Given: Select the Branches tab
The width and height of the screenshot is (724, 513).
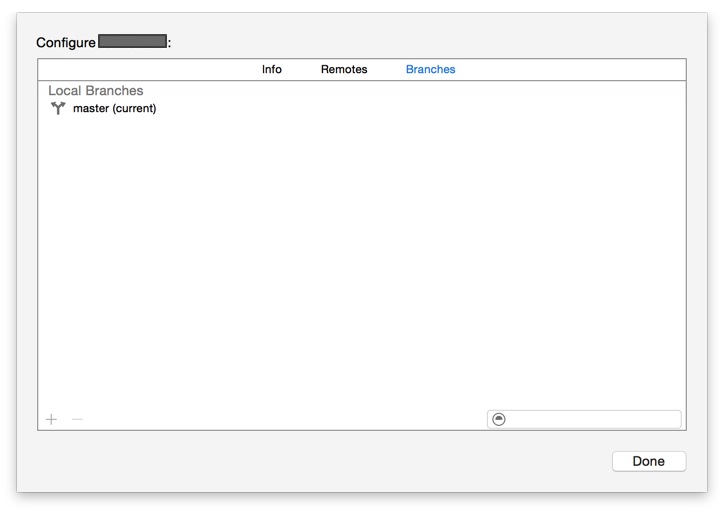Looking at the screenshot, I should [x=430, y=69].
